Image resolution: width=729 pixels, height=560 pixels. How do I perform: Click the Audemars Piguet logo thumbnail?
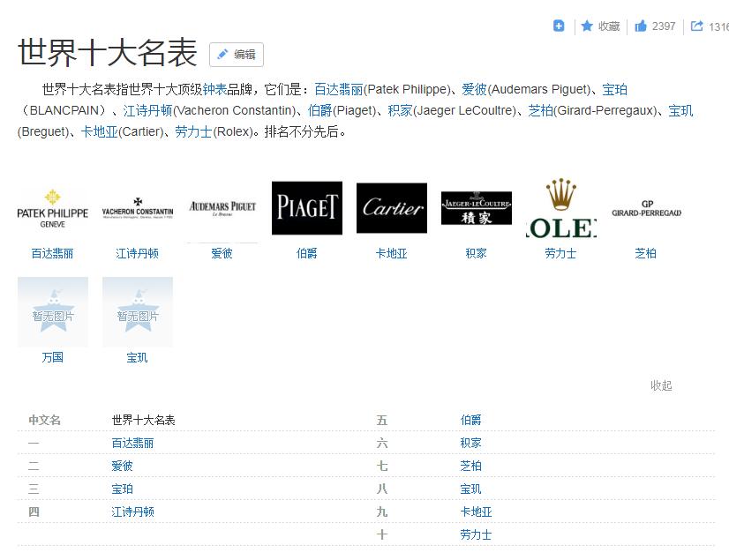click(x=222, y=208)
